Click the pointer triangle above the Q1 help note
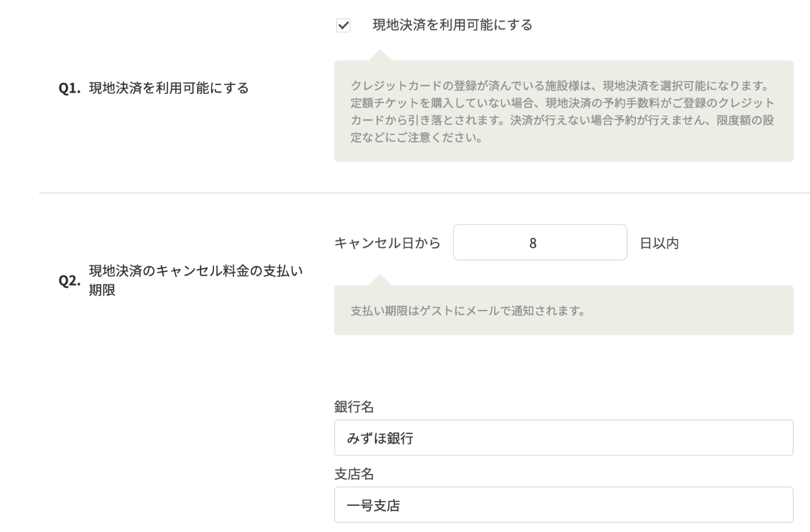Image resolution: width=810 pixels, height=532 pixels. tap(381, 55)
